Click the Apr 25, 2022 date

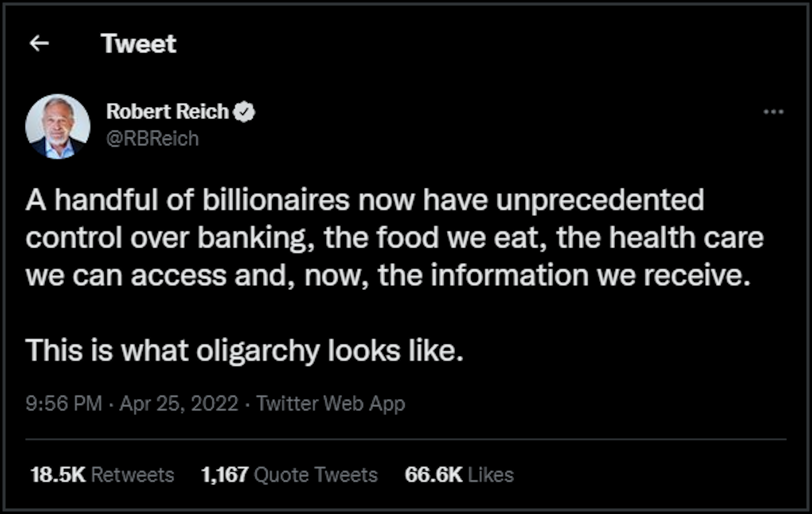coord(179,403)
